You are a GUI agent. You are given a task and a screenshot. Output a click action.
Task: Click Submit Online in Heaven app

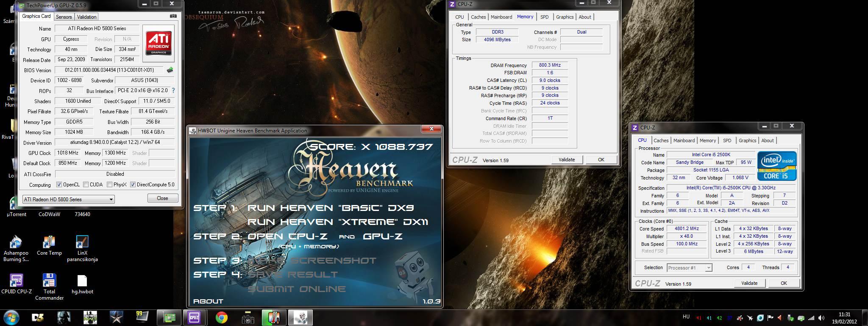click(297, 289)
